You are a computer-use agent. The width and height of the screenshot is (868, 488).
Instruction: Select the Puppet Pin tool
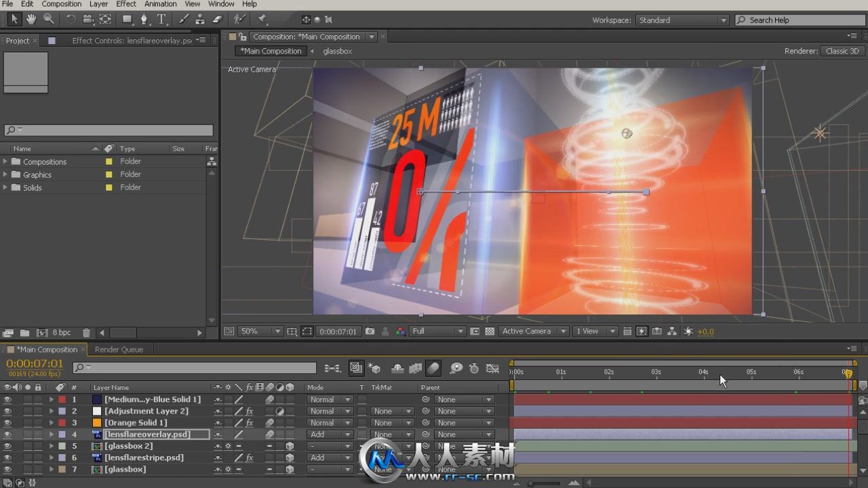point(262,20)
